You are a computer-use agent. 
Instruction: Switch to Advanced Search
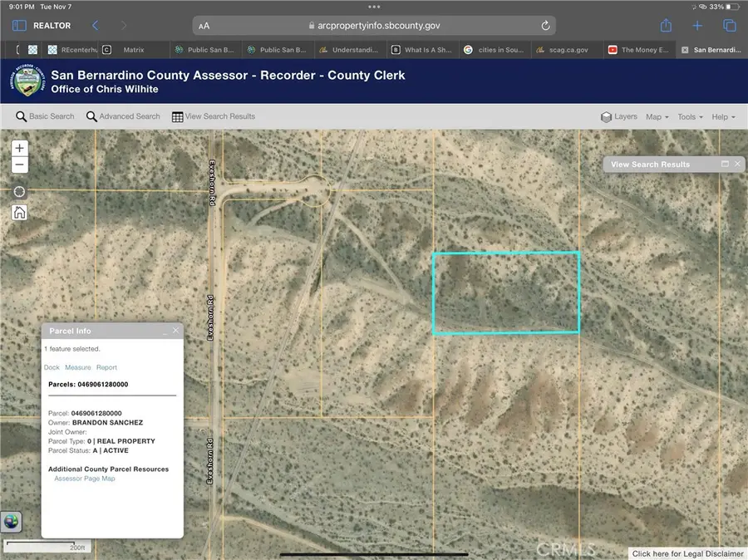coord(122,116)
